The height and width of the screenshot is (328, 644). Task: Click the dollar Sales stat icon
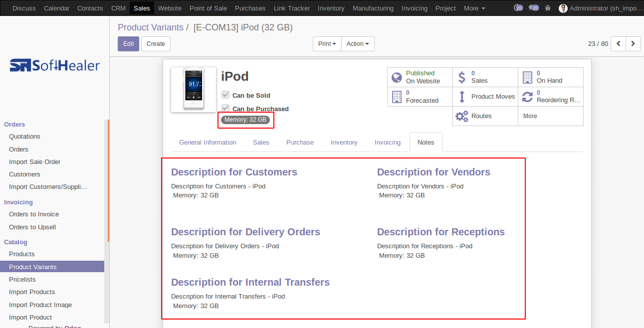click(x=462, y=77)
